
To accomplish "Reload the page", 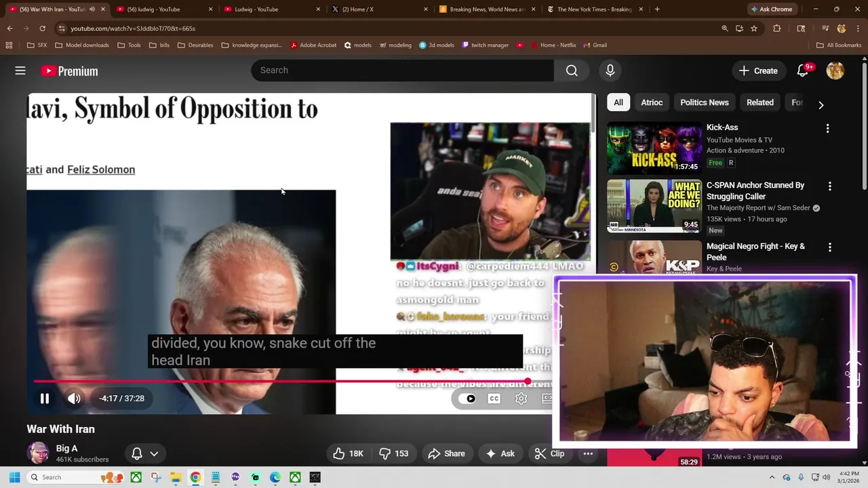I will pos(42,28).
